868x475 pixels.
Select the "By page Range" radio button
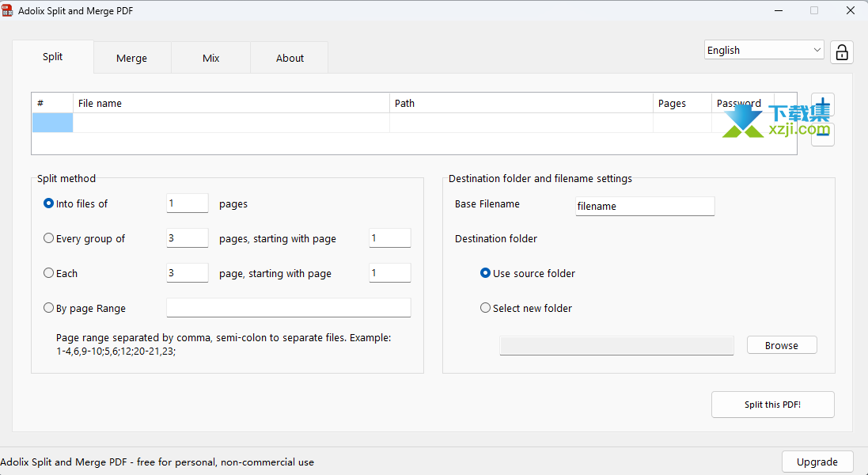(x=49, y=308)
